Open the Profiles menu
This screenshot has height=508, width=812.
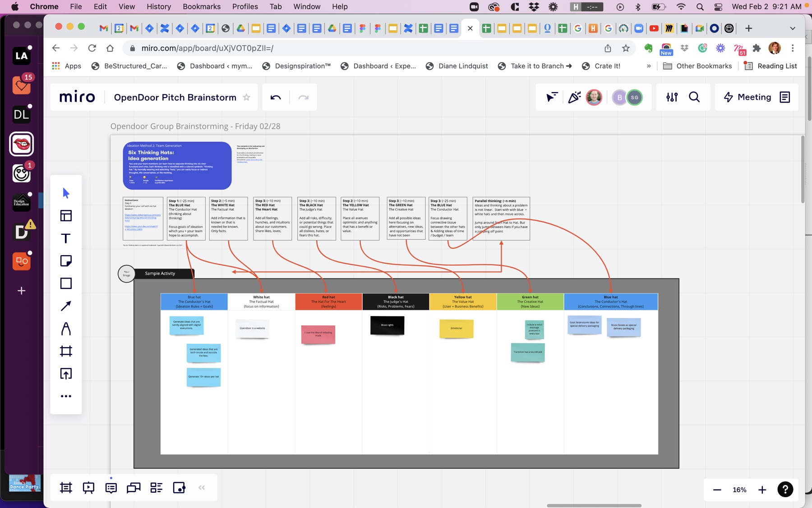[245, 7]
